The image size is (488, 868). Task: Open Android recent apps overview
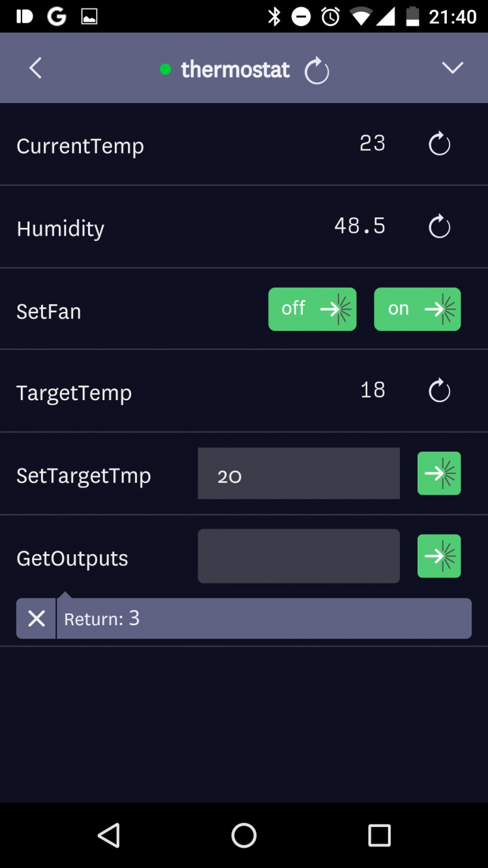379,835
